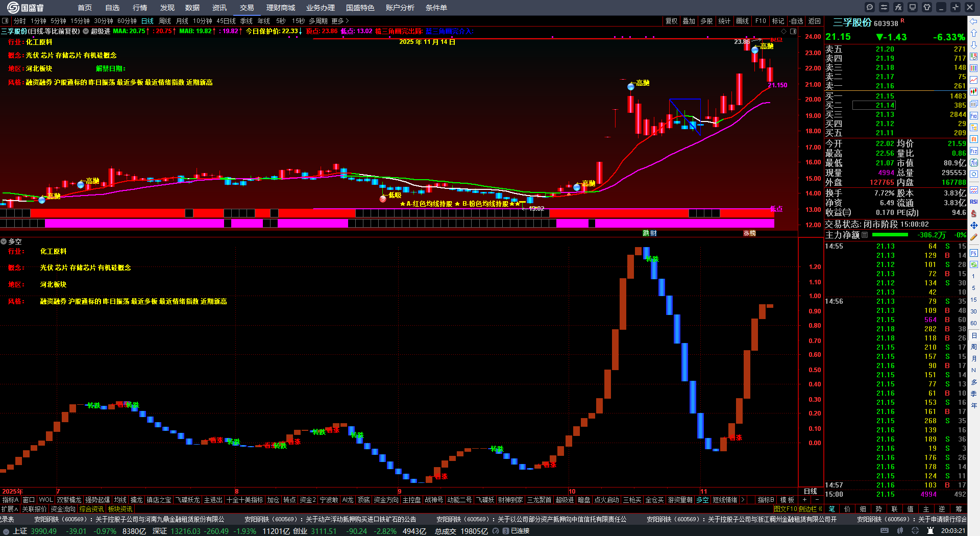The image size is (980, 536).
Task: Click the keyboard icon in status bar
Action: [x=885, y=531]
